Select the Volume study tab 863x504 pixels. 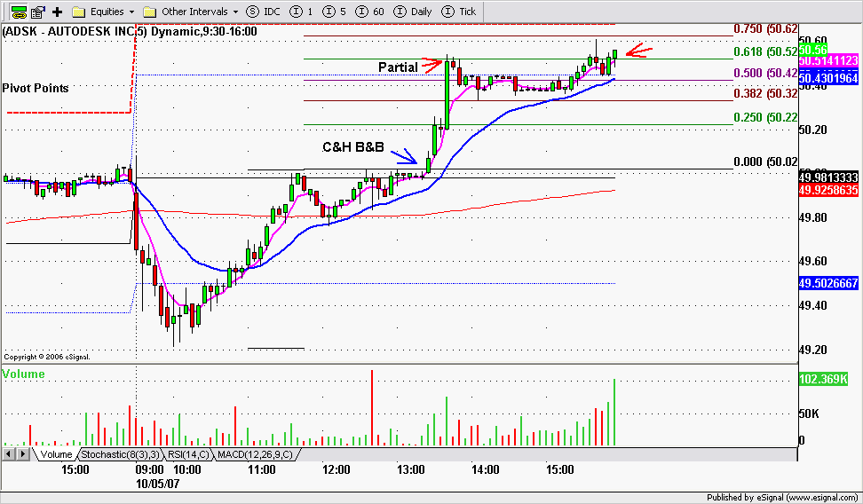[56, 454]
